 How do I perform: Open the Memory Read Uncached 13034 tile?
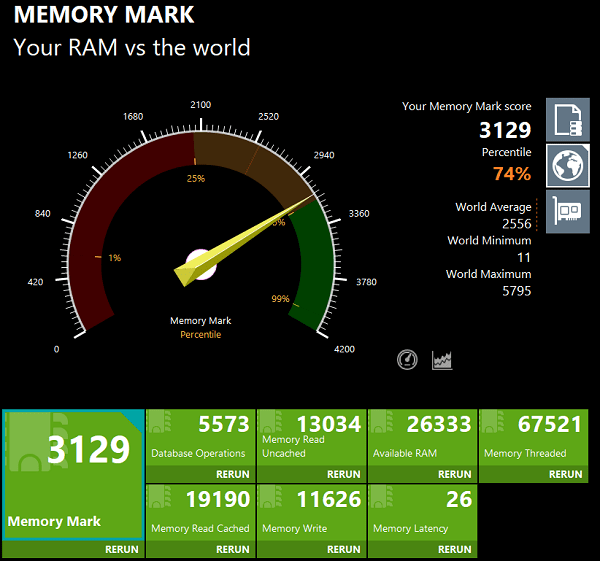(x=311, y=437)
